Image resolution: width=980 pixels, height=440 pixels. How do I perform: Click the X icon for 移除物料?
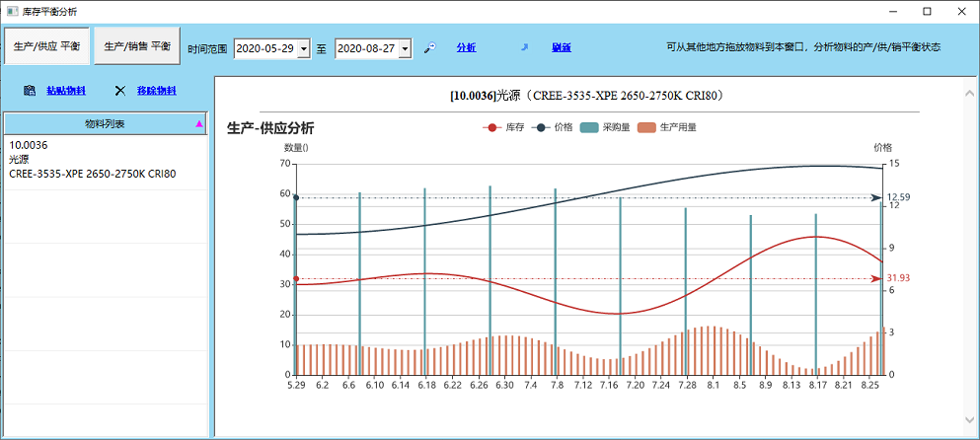click(x=120, y=91)
